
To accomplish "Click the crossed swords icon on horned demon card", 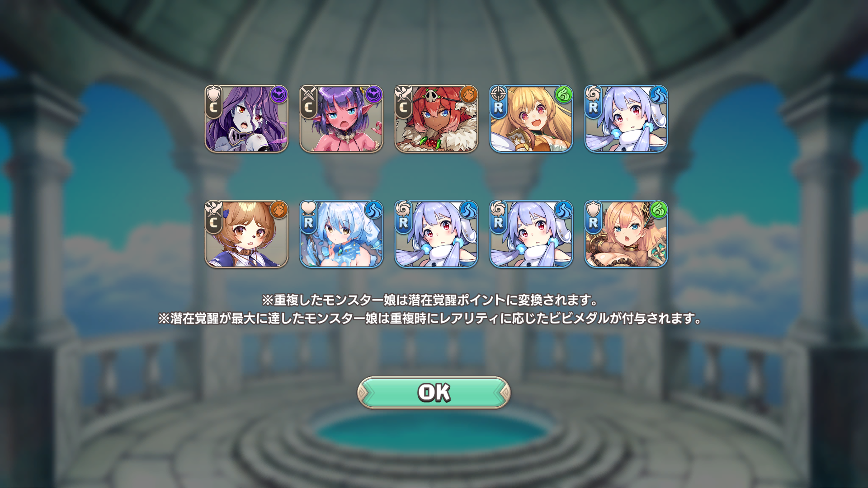I will click(308, 93).
